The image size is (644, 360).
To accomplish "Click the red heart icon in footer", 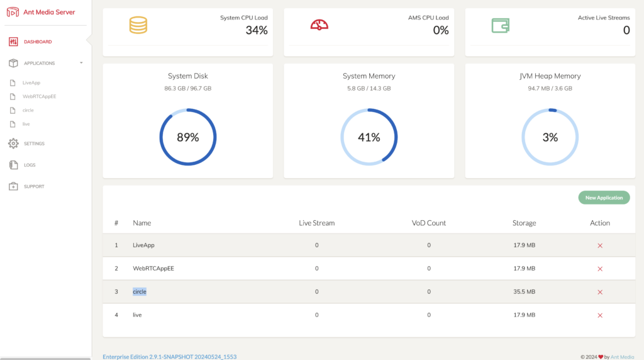I will 601,357.
